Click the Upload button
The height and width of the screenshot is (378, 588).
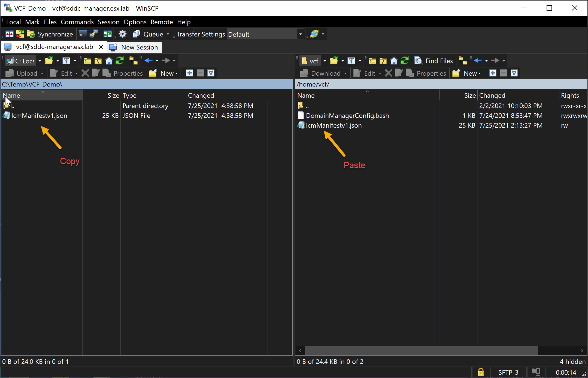(x=22, y=73)
